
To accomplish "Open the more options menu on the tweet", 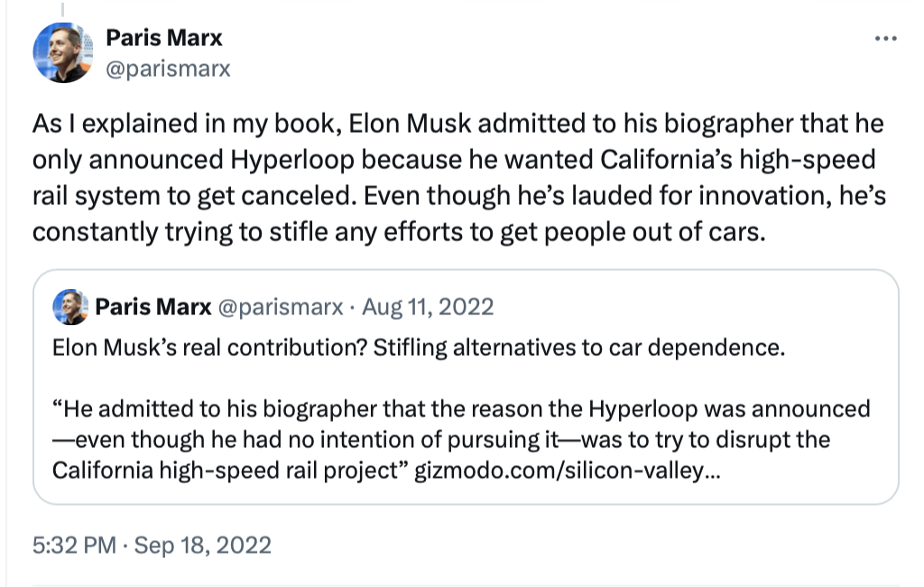I will tap(887, 39).
